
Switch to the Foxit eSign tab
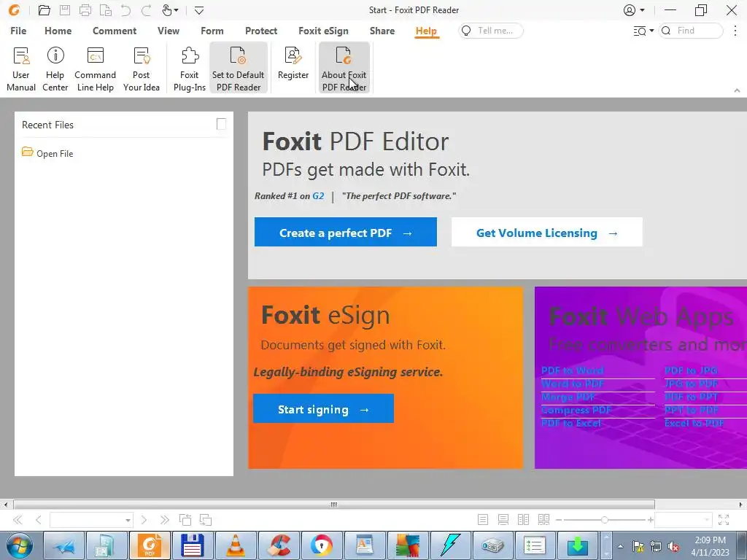323,31
